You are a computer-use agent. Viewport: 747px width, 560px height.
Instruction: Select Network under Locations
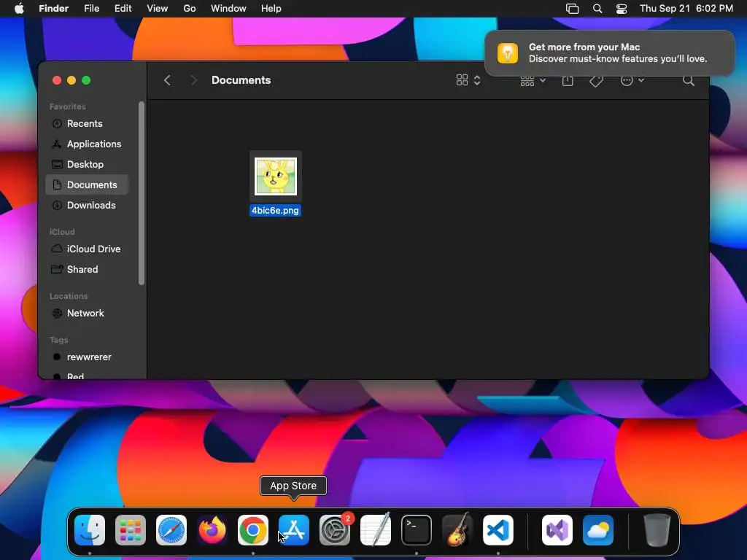point(87,314)
